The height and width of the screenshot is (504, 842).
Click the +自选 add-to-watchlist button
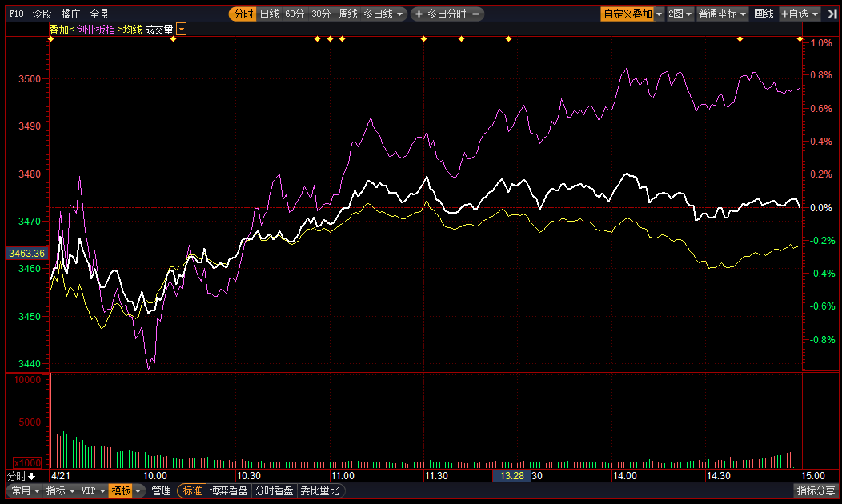coord(800,14)
